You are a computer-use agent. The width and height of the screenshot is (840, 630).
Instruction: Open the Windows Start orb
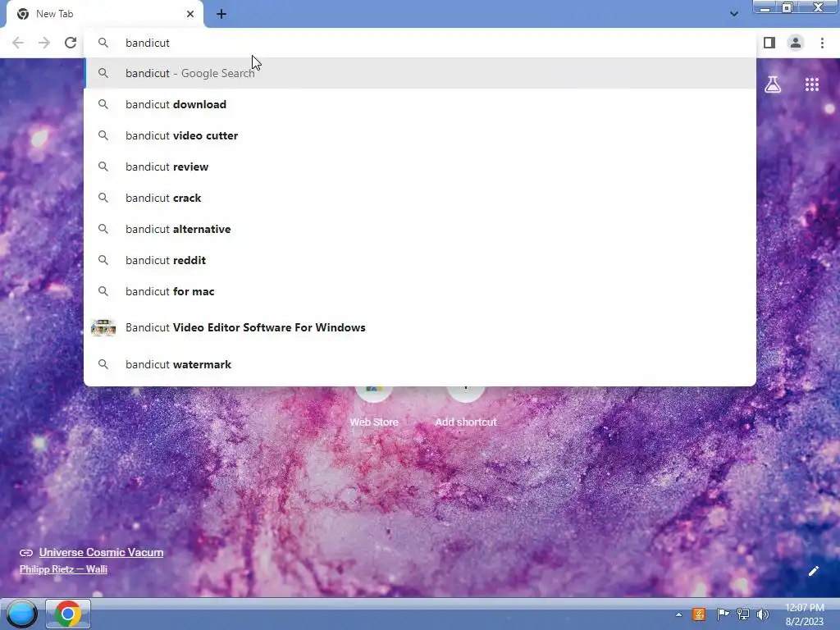[x=21, y=614]
